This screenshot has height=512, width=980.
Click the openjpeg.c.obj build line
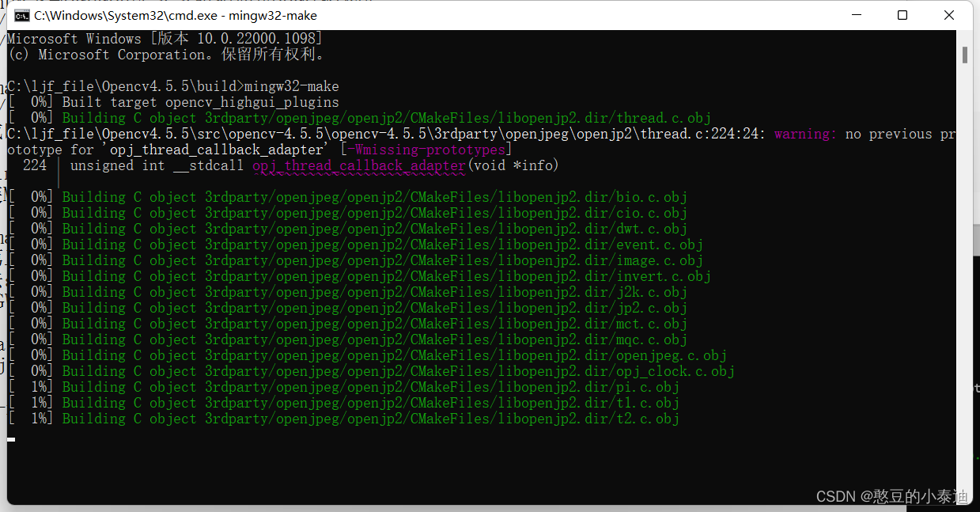367,355
